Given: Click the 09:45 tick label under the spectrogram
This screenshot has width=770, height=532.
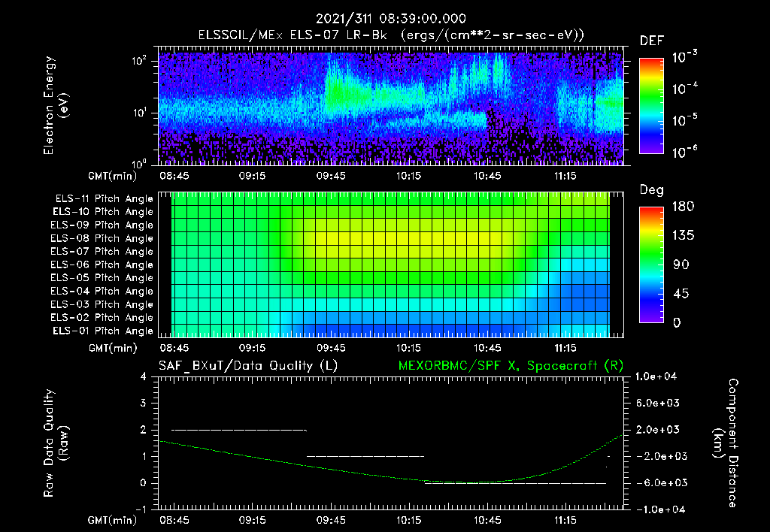Looking at the screenshot, I should pyautogui.click(x=331, y=176).
